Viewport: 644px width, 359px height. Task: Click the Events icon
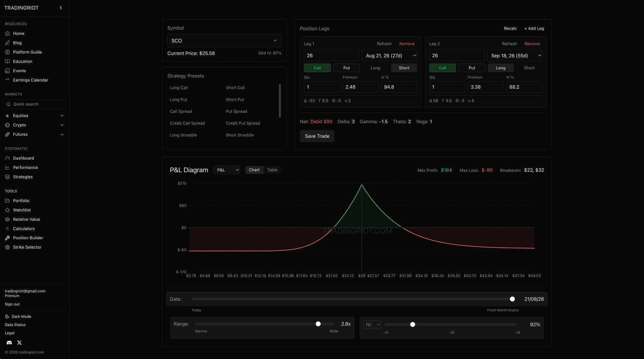(x=7, y=71)
